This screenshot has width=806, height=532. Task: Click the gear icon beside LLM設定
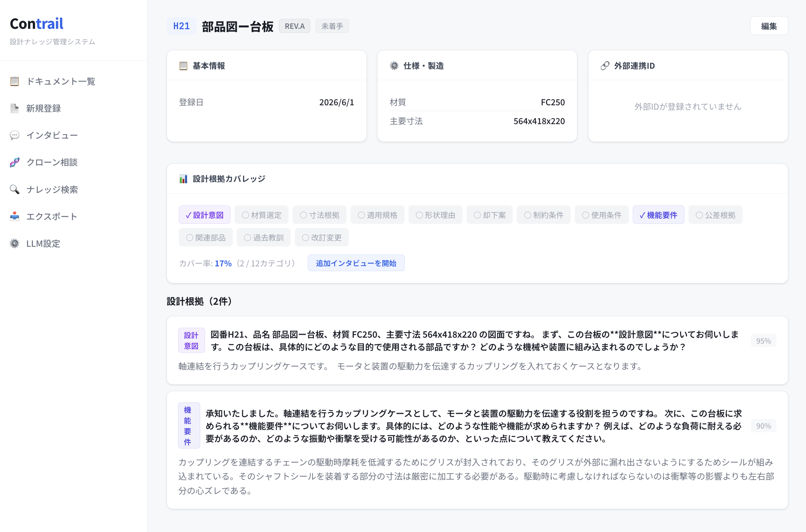pyautogui.click(x=14, y=243)
